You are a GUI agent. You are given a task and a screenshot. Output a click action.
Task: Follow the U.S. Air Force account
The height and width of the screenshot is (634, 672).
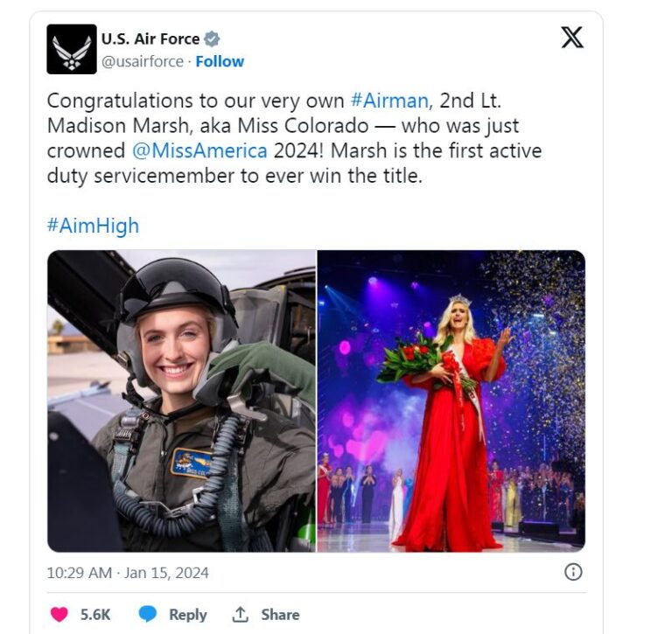[x=220, y=61]
